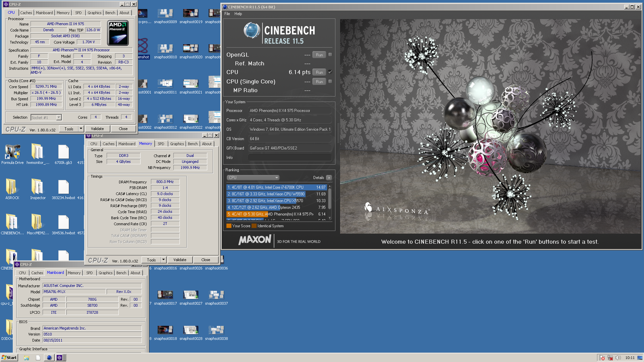Viewport: 644px width, 362px height.
Task: Open the File menu in Cinebench
Action: click(227, 14)
